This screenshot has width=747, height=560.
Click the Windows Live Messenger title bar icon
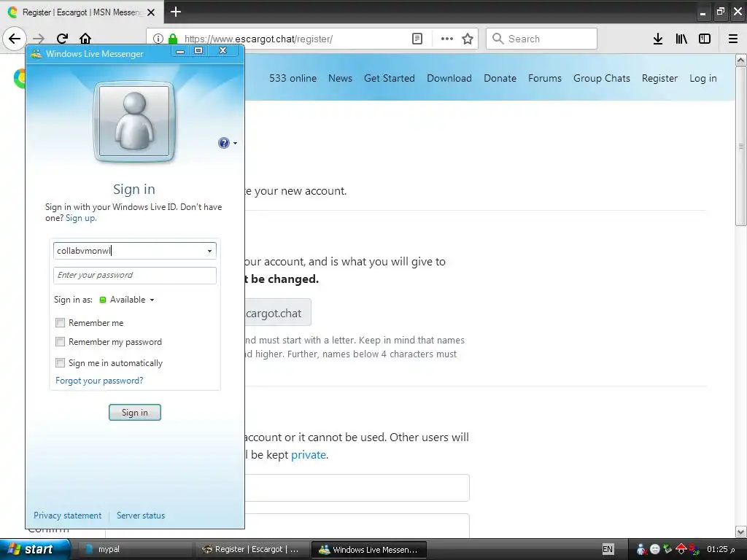click(x=36, y=53)
